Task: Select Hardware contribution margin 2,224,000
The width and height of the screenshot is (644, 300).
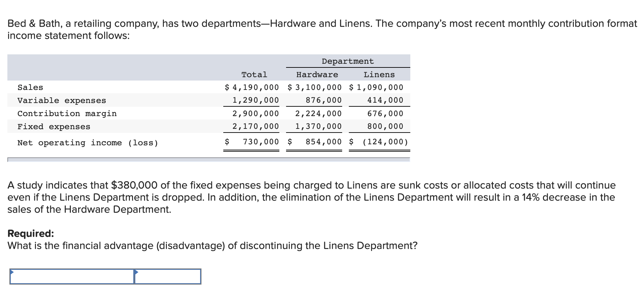Action: click(318, 114)
